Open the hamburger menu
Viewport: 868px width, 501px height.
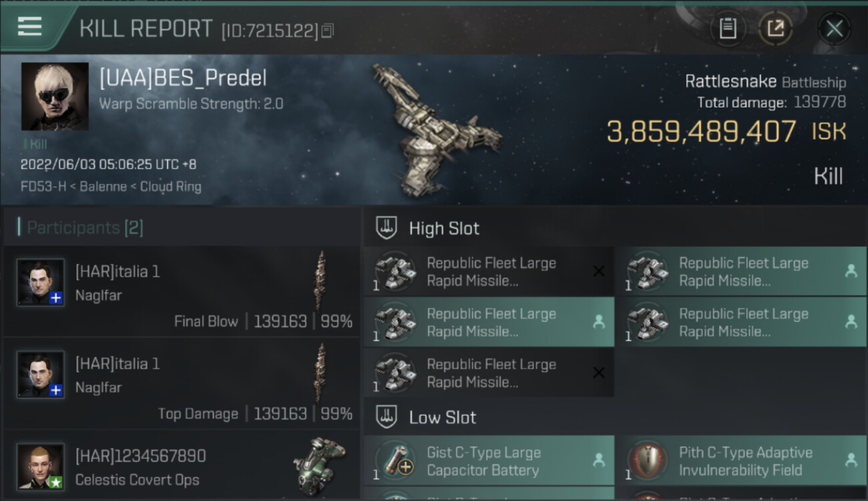click(x=30, y=27)
